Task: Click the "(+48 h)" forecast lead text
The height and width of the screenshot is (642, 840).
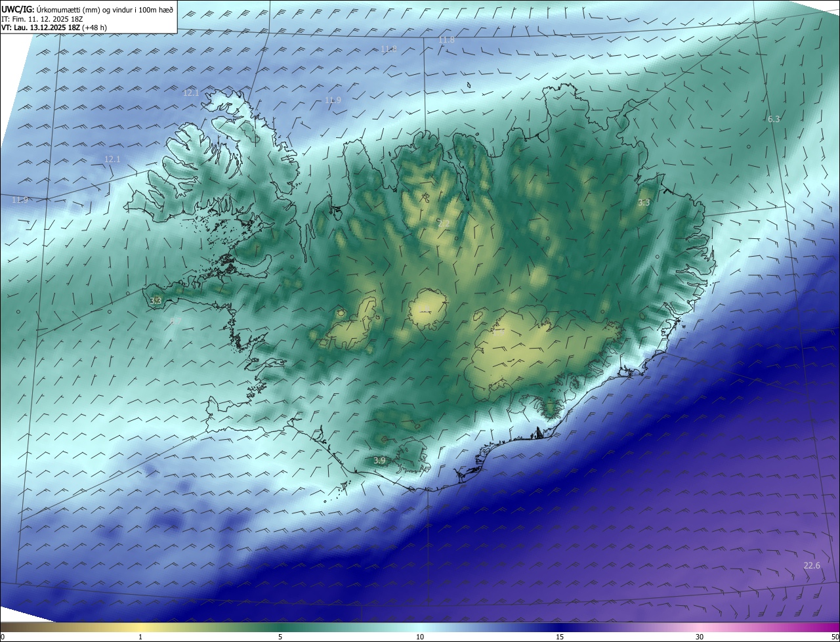Action: click(94, 28)
